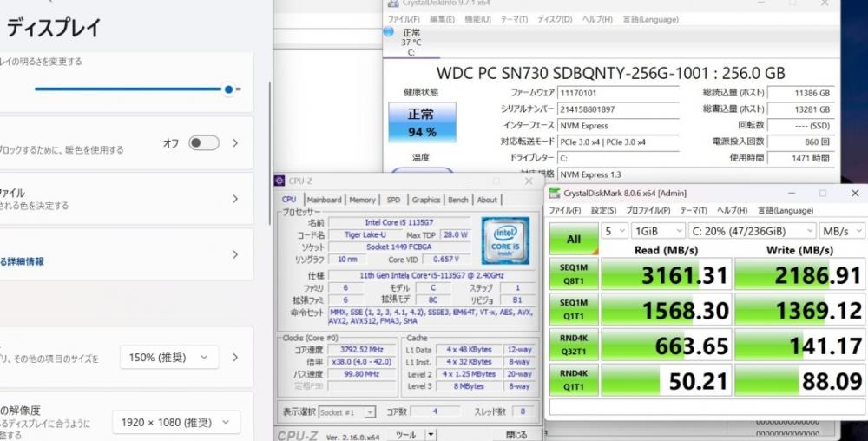Open the 1GiB test size dropdown
The width and height of the screenshot is (868, 441).
(659, 231)
